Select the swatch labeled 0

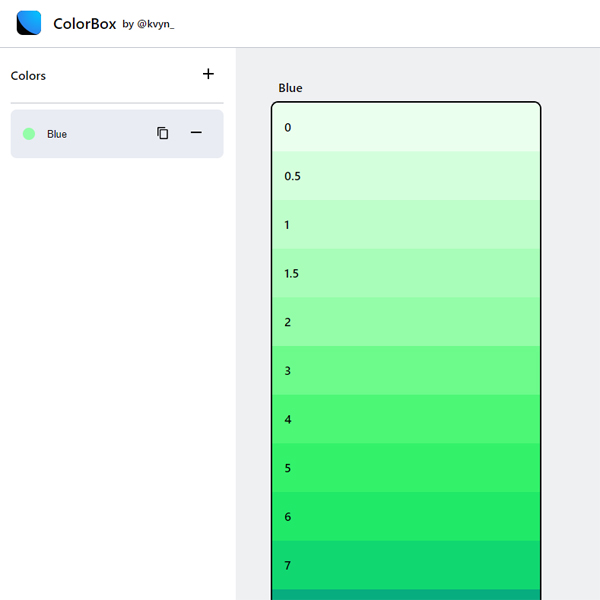click(x=406, y=127)
